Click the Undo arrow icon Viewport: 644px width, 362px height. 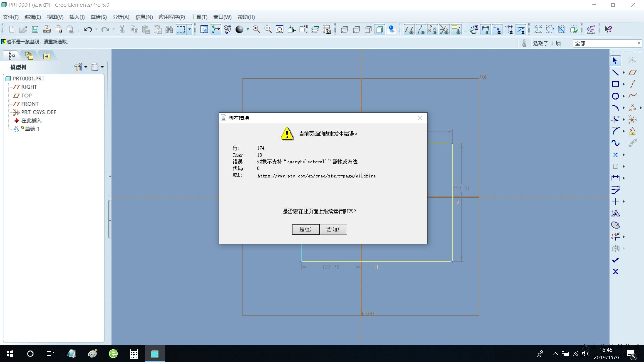pos(88,29)
